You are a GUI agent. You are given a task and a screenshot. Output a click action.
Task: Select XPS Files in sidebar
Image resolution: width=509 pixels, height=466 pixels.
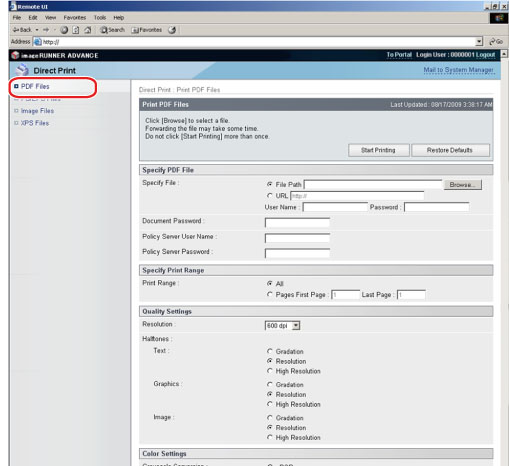[x=35, y=123]
